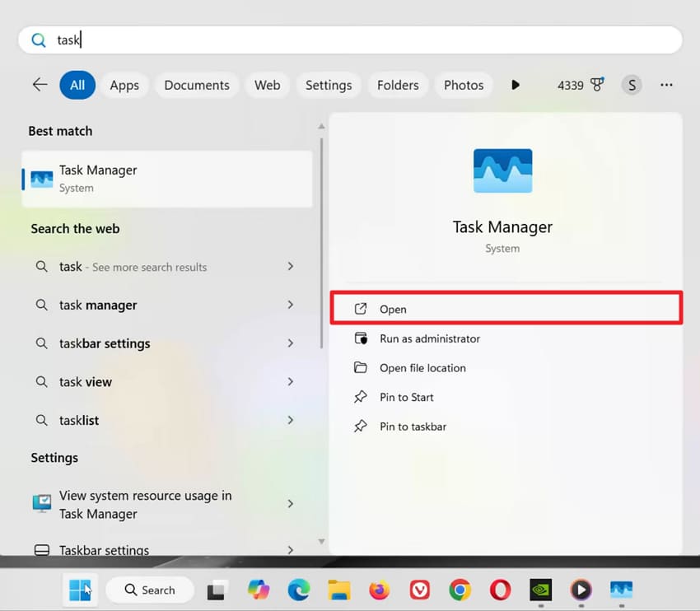Expand the Taskbar settings result chevron
This screenshot has height=611, width=700.
[x=291, y=550]
